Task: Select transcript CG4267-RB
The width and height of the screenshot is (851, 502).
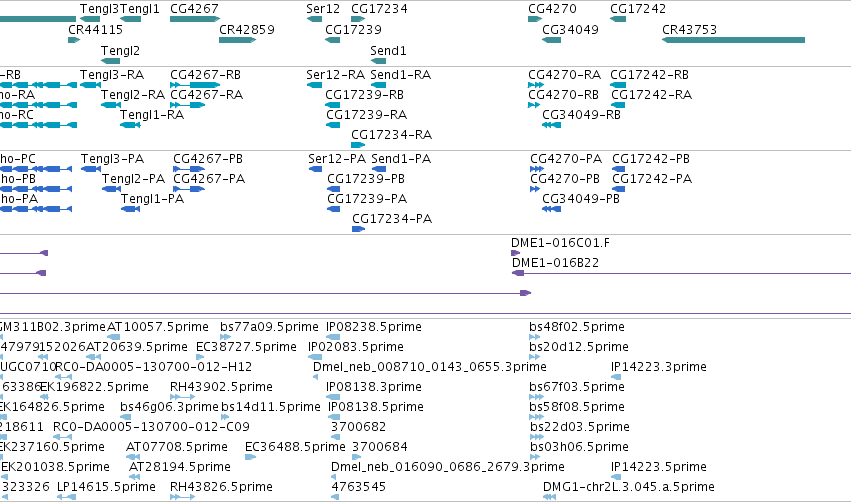Action: point(205,74)
